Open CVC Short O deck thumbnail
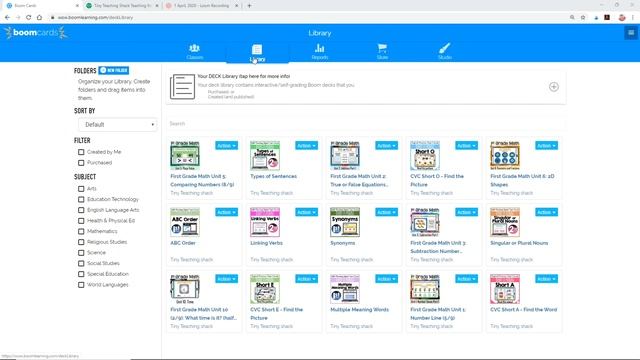 pos(425,156)
